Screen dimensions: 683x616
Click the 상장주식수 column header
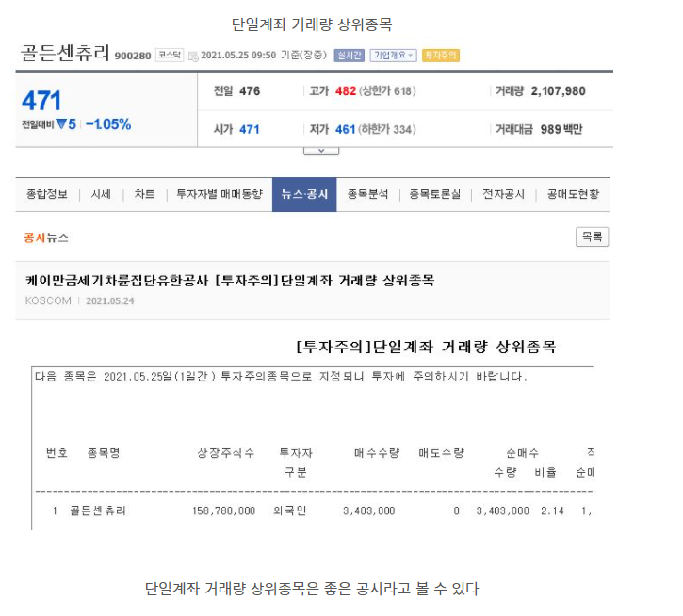point(226,453)
